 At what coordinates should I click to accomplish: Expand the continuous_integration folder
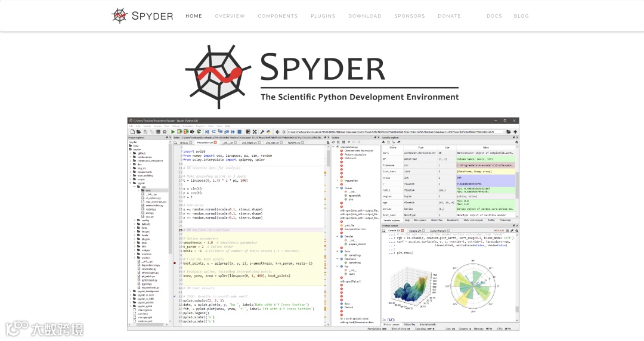[130, 160]
